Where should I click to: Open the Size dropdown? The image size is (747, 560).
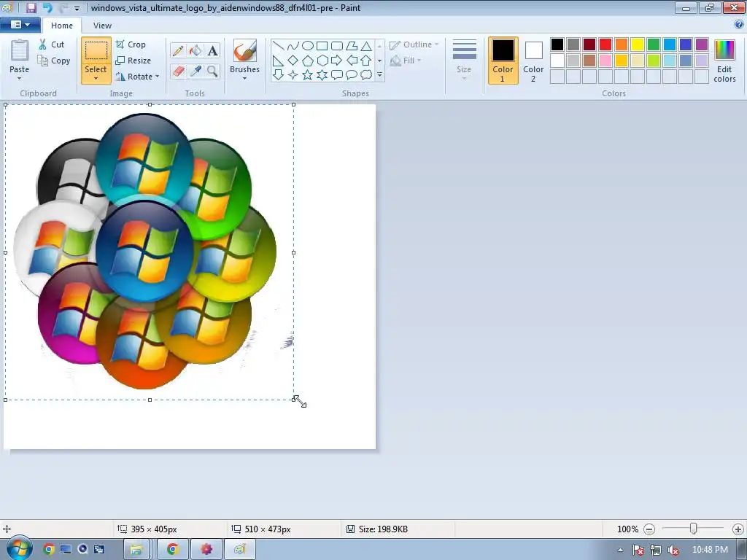[465, 61]
